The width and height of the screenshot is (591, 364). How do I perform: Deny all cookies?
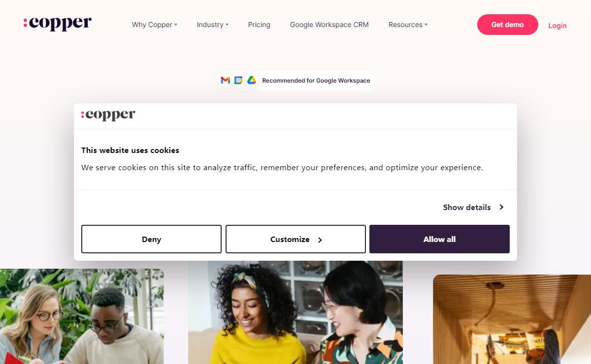151,239
